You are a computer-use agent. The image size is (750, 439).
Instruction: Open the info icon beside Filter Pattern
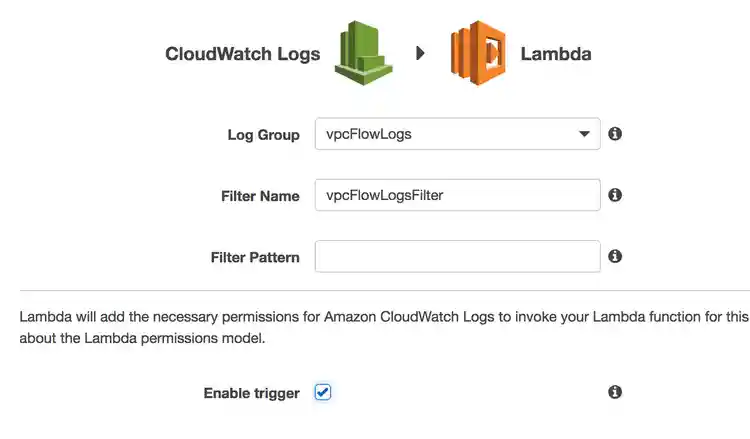click(x=615, y=256)
